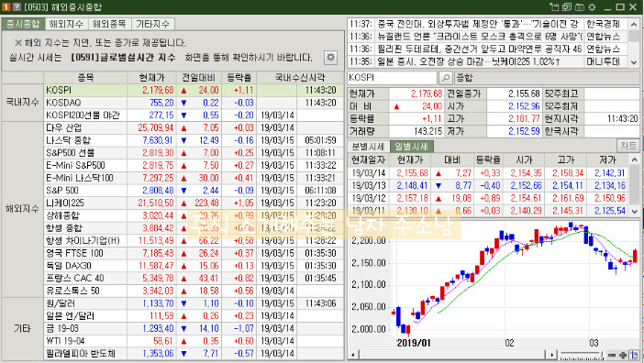Open the title bar settings gear
This screenshot has height=363, width=644.
[x=592, y=6]
